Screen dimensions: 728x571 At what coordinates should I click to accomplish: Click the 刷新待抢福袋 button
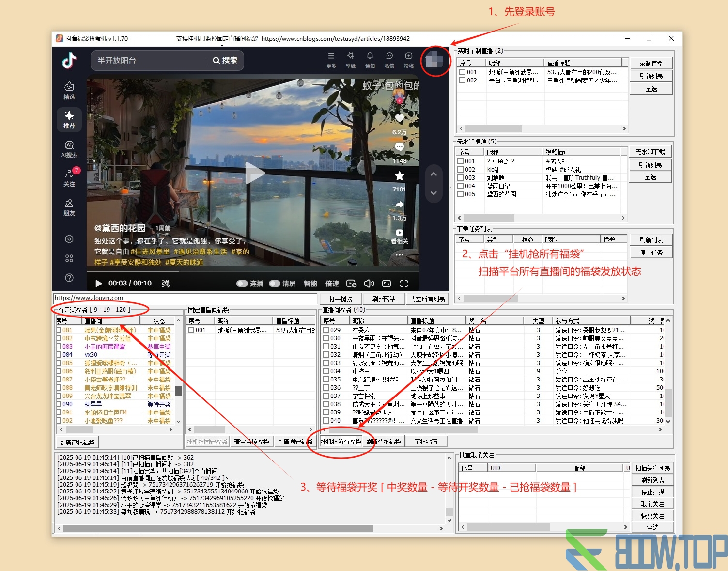pyautogui.click(x=384, y=442)
